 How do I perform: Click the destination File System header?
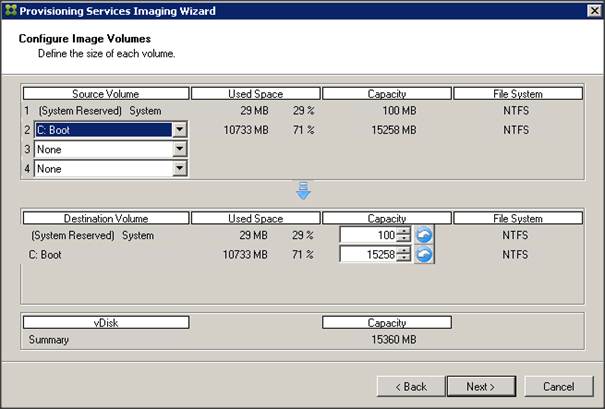click(x=518, y=218)
